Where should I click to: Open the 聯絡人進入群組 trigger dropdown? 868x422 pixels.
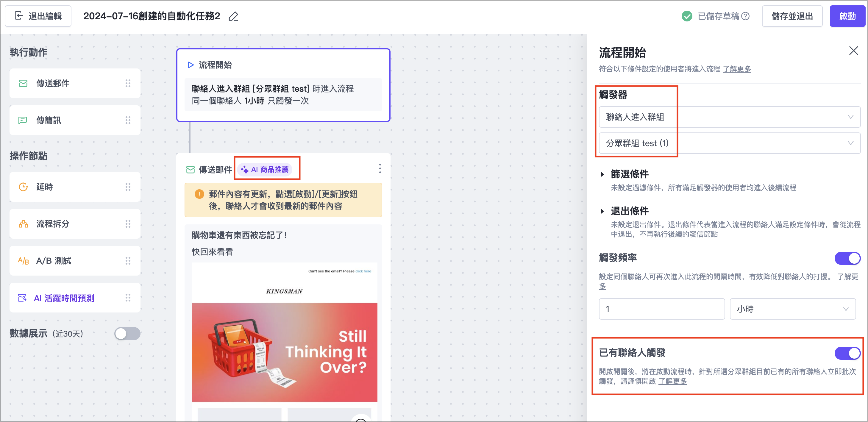[x=729, y=117]
